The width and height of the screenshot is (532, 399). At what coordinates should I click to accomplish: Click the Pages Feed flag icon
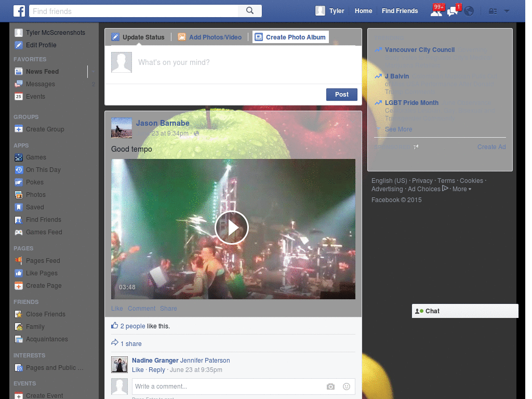pos(19,261)
